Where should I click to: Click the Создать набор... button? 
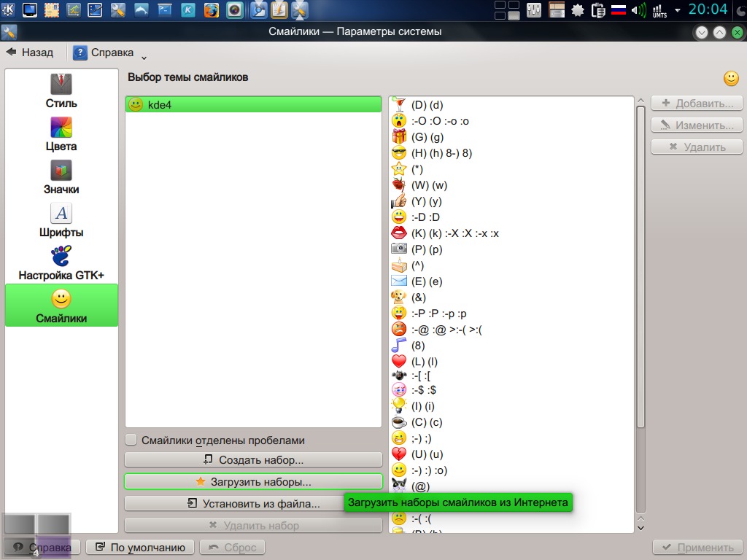pos(253,460)
